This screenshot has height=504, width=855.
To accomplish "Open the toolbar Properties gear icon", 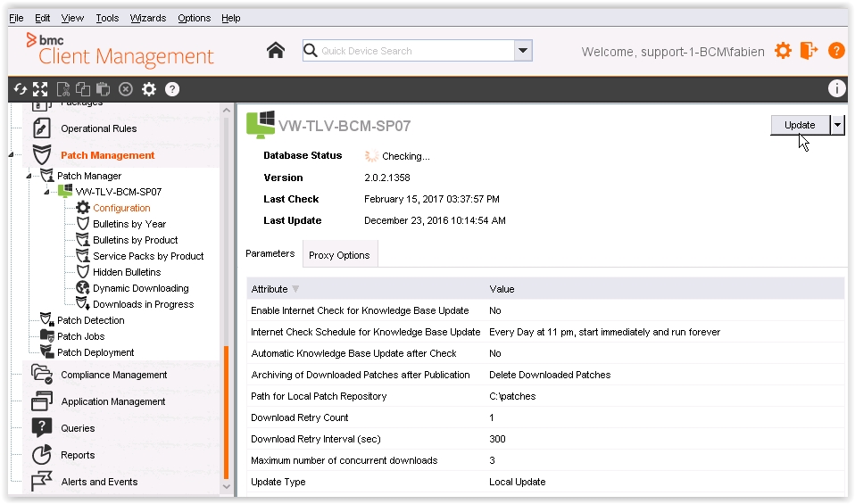I will pos(149,89).
